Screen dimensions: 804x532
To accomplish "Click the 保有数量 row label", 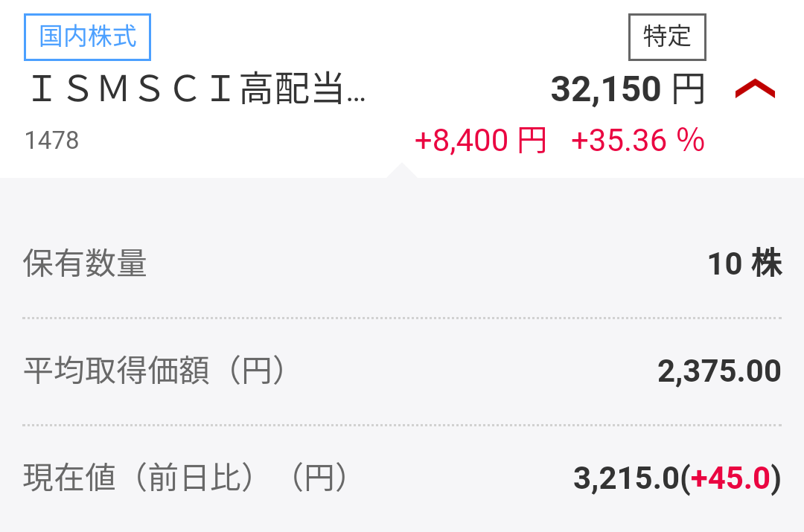I will 84,263.
